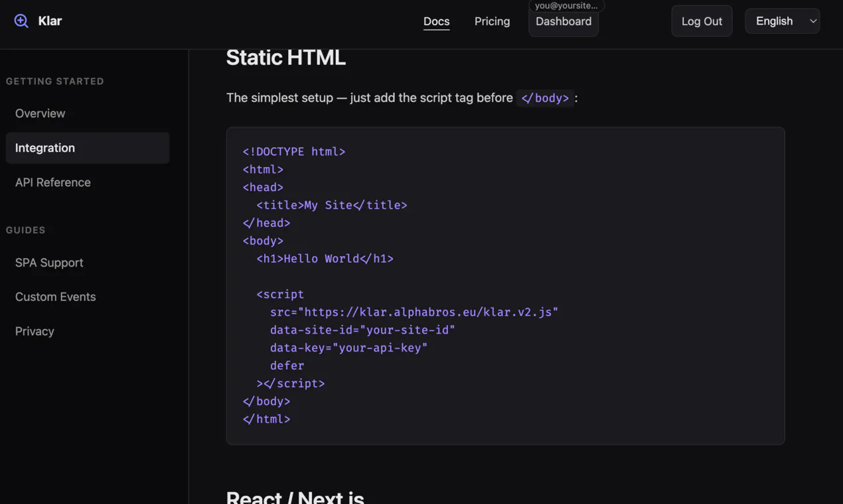This screenshot has width=843, height=504.
Task: Click the inline </body> code snippet
Action: coord(545,98)
